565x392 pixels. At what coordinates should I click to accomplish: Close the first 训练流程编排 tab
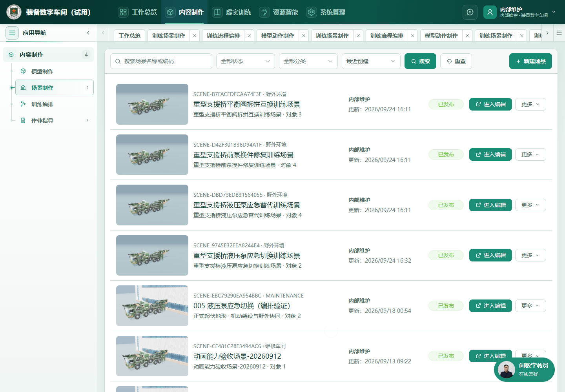tap(249, 36)
